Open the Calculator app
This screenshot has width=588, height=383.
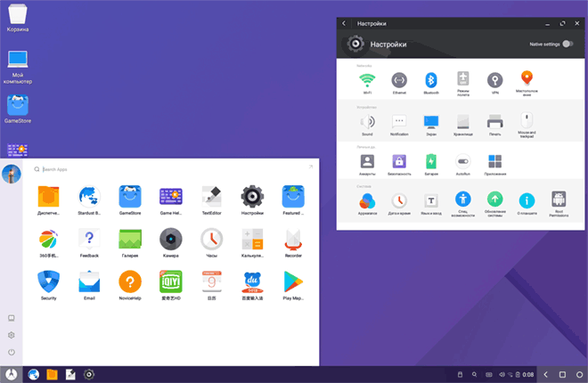252,243
